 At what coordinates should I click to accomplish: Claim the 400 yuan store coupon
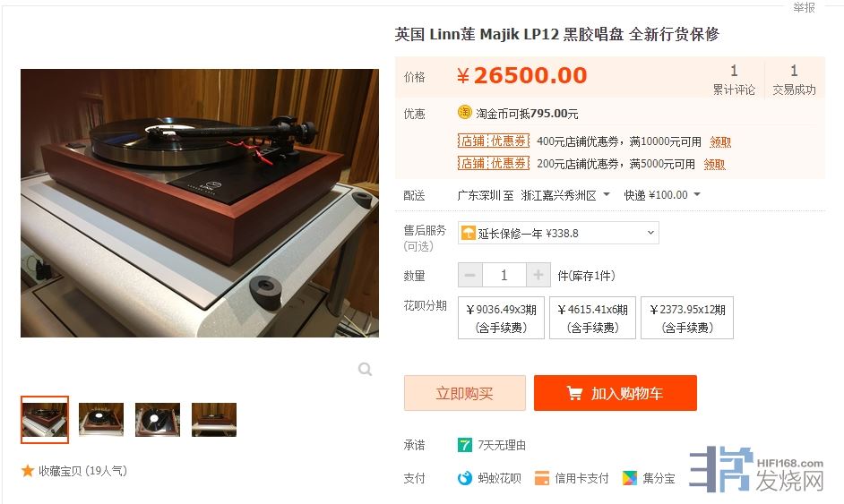pyautogui.click(x=720, y=142)
